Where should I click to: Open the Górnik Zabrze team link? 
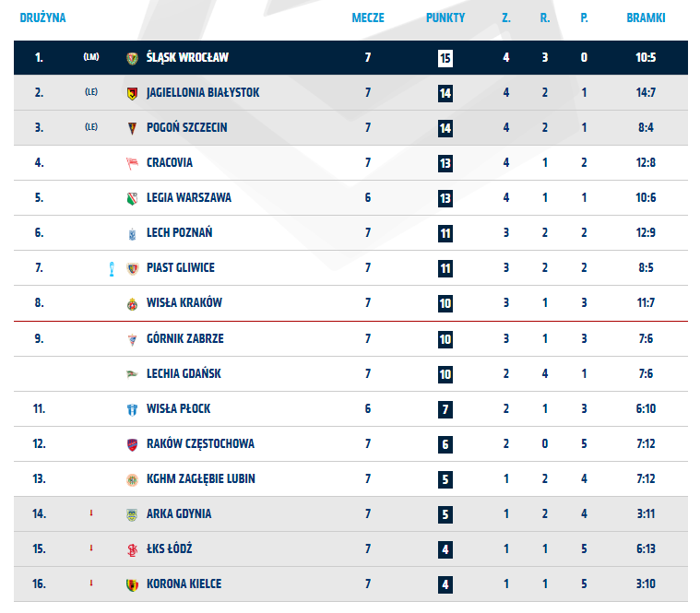(x=184, y=338)
